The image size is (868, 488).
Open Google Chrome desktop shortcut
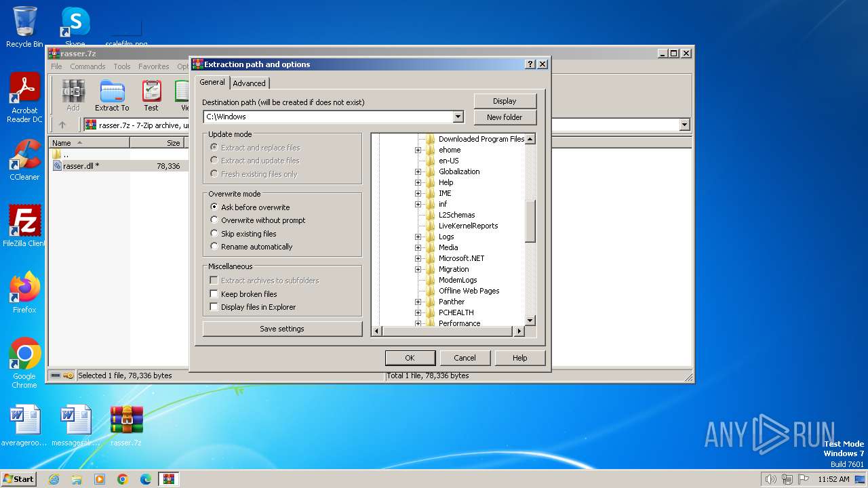tap(24, 363)
